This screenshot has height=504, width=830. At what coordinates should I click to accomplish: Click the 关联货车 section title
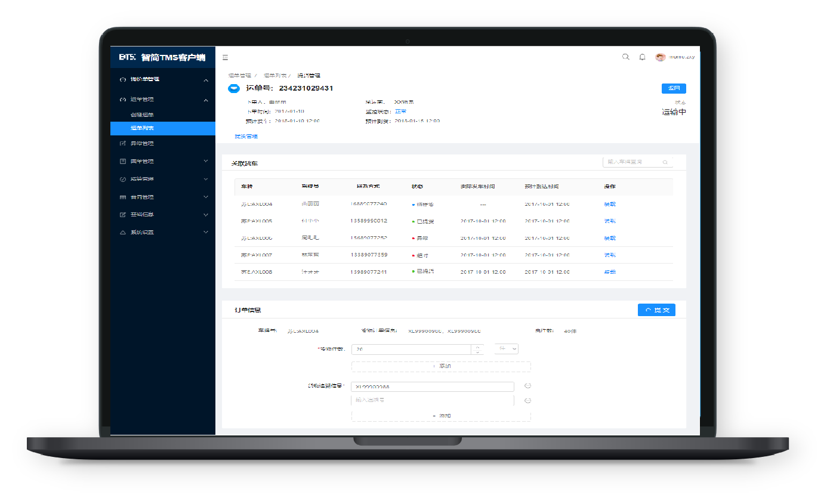click(245, 163)
